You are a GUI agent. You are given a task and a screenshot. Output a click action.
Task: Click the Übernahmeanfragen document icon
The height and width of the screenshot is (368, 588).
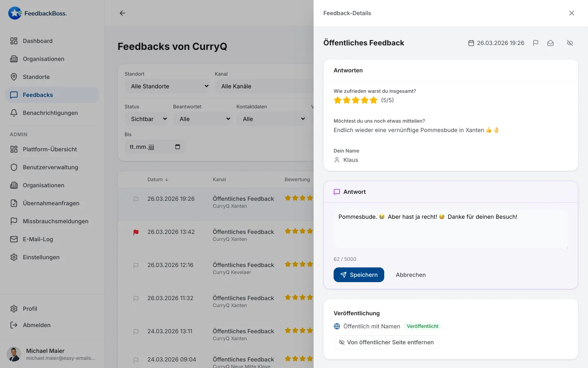(14, 203)
